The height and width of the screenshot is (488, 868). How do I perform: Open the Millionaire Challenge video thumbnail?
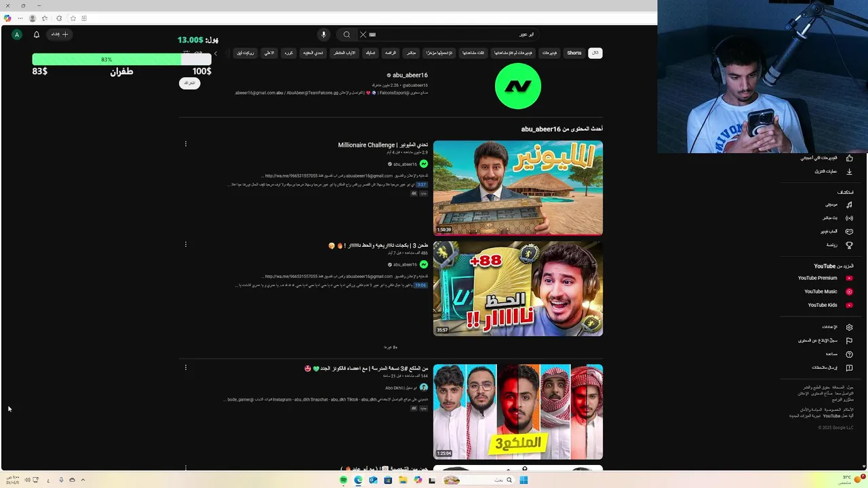[518, 188]
